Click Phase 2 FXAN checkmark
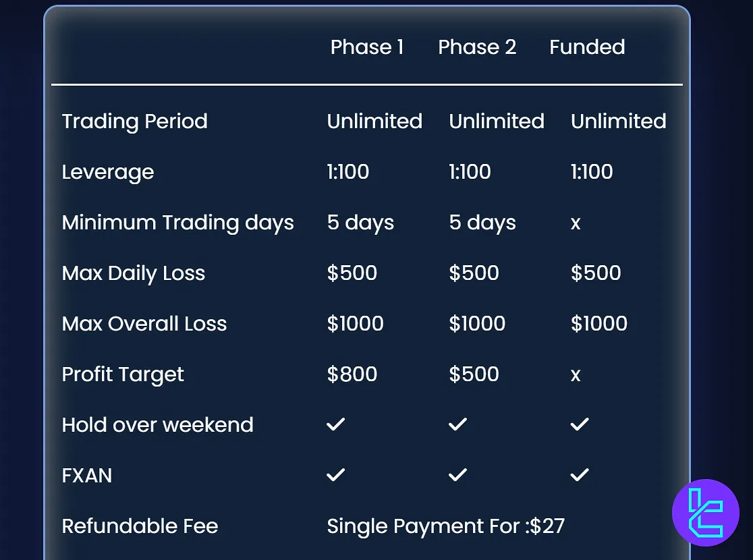 click(x=457, y=475)
